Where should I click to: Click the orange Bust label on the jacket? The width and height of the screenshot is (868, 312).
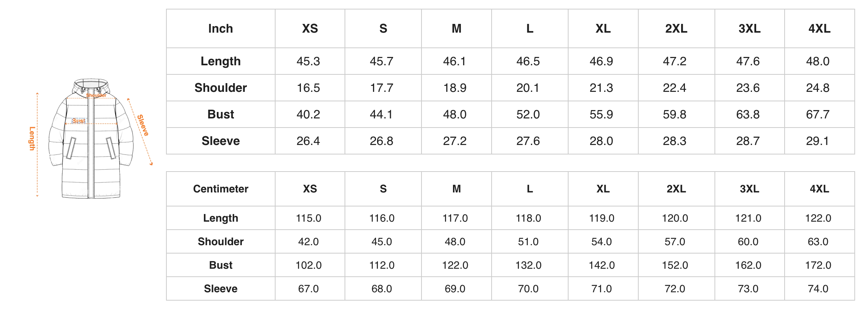coord(79,121)
